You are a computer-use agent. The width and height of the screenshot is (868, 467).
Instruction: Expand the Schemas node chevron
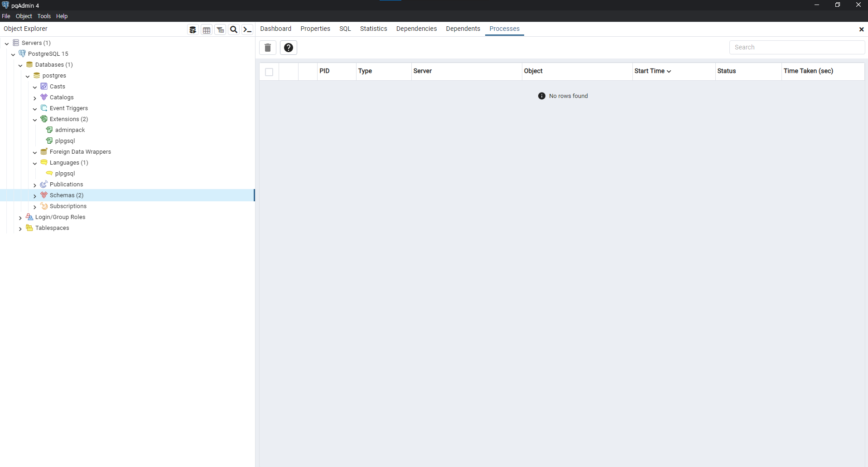coord(35,196)
